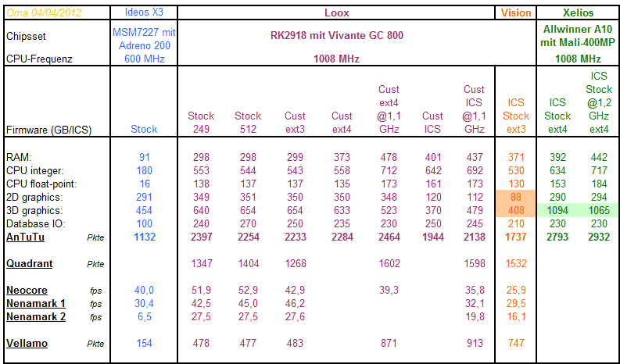This screenshot has height=364, width=620.
Task: Click the 'Nenamark 2' benchmark label
Action: pos(36,316)
